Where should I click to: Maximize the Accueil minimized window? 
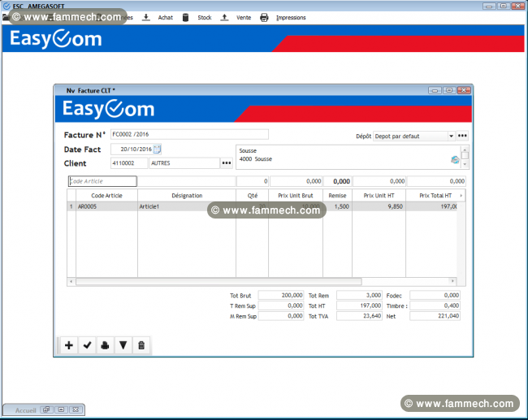[61, 409]
